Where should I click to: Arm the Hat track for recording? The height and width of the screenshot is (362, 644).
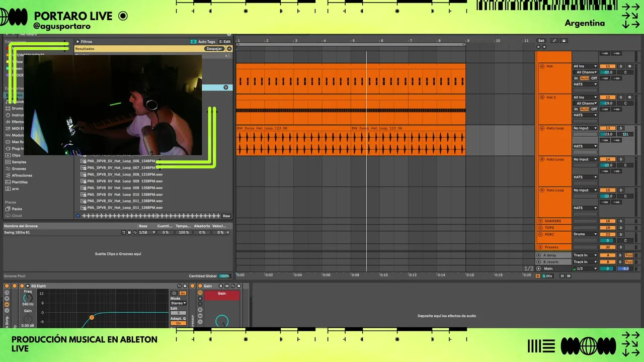629,66
